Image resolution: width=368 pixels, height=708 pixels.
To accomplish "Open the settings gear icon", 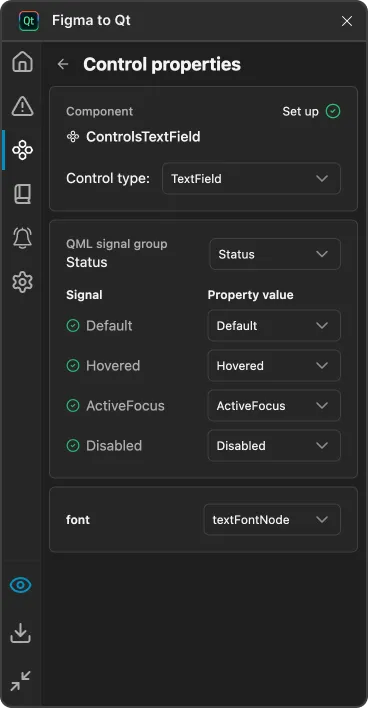I will pyautogui.click(x=22, y=282).
